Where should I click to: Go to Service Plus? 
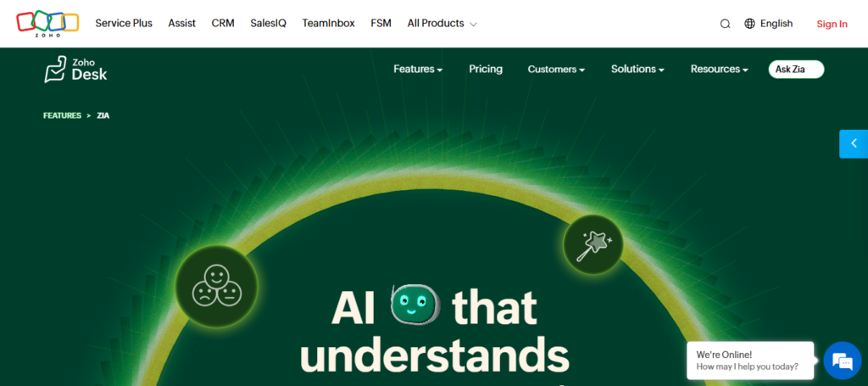point(124,23)
